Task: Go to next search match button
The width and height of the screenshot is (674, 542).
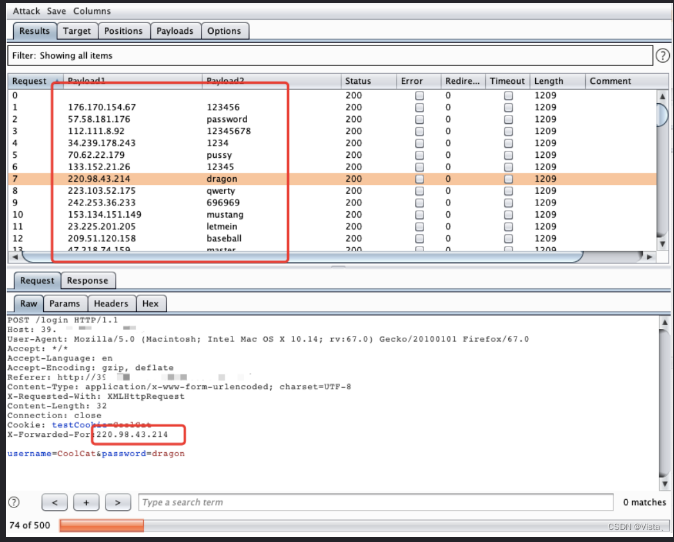Action: tap(118, 502)
